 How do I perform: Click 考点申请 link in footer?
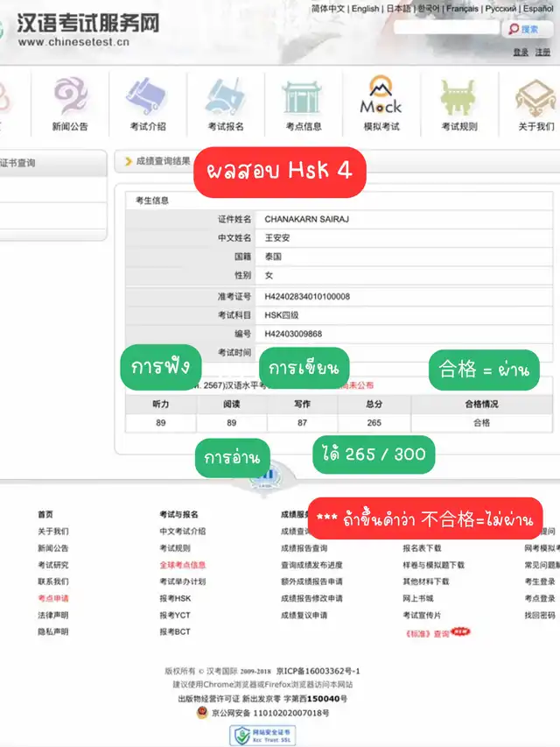[52, 598]
